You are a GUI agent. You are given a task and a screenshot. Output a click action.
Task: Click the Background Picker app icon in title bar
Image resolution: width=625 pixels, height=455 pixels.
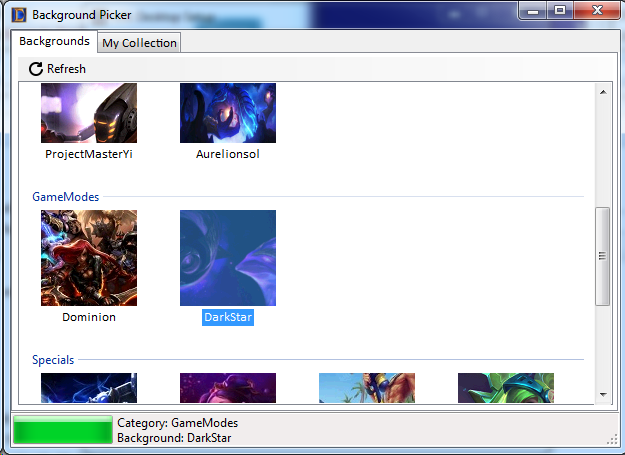(19, 15)
